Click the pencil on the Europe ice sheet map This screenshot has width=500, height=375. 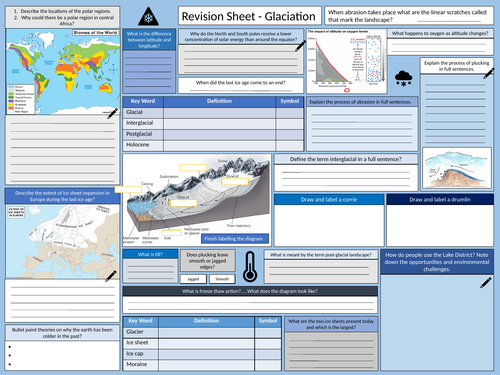111,276
